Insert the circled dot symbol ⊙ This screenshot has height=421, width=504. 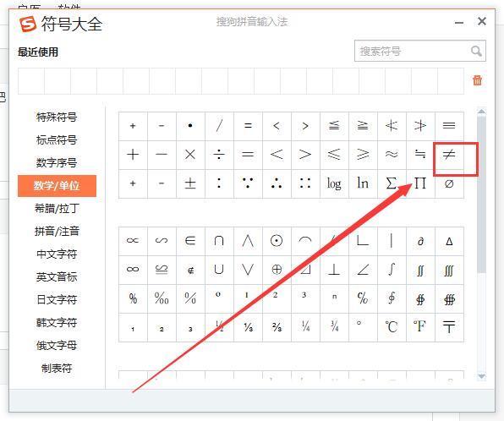click(277, 241)
